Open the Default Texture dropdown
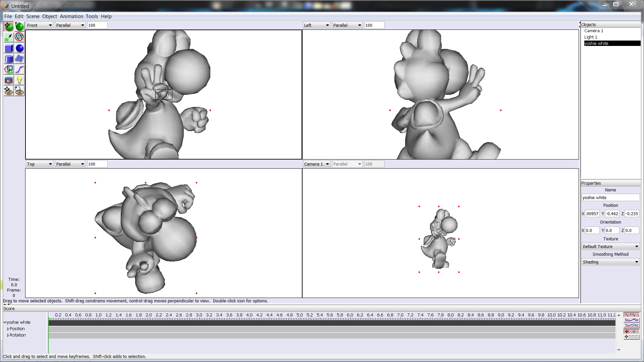The image size is (644, 362). point(610,247)
